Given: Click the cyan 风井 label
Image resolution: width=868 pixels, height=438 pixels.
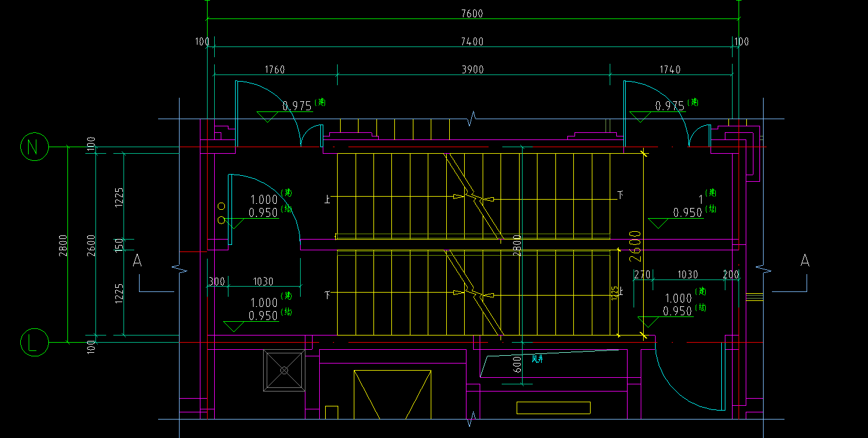Looking at the screenshot, I should click(x=538, y=359).
